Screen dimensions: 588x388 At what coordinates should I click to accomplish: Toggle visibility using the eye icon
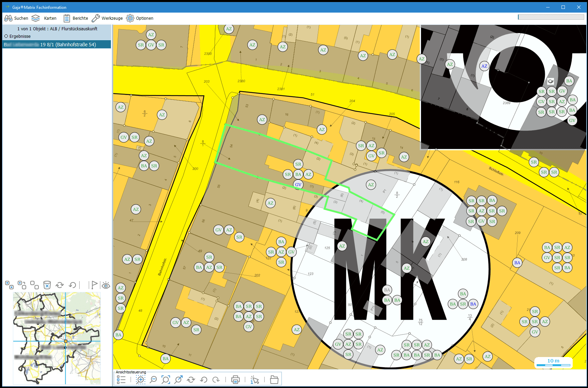tap(106, 285)
